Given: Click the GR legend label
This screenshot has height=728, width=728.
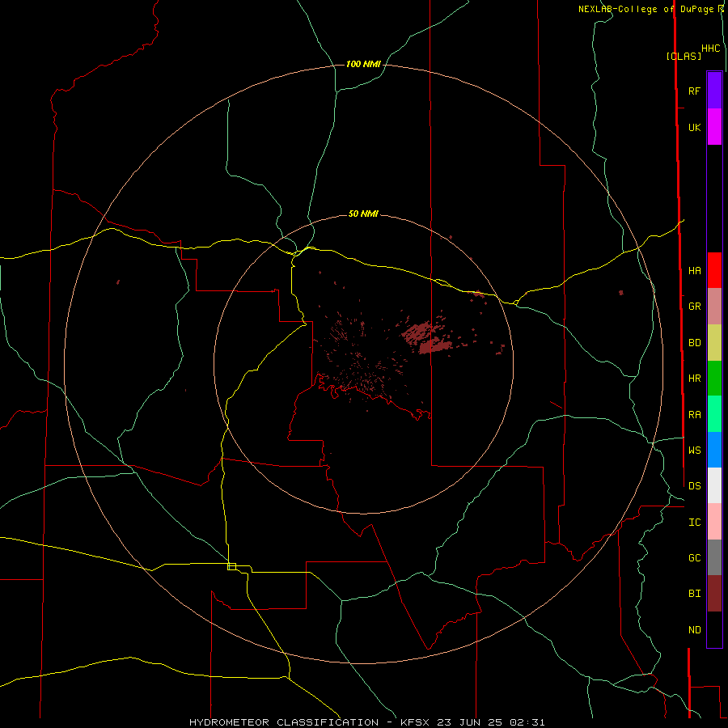Looking at the screenshot, I should point(694,307).
